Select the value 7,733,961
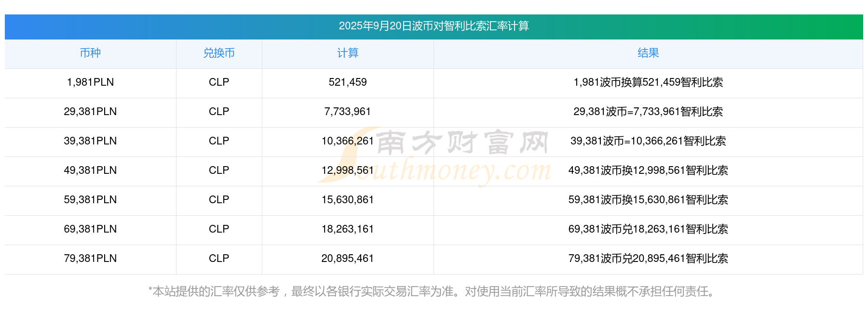Screen dimensions: 868x313 (x=348, y=112)
